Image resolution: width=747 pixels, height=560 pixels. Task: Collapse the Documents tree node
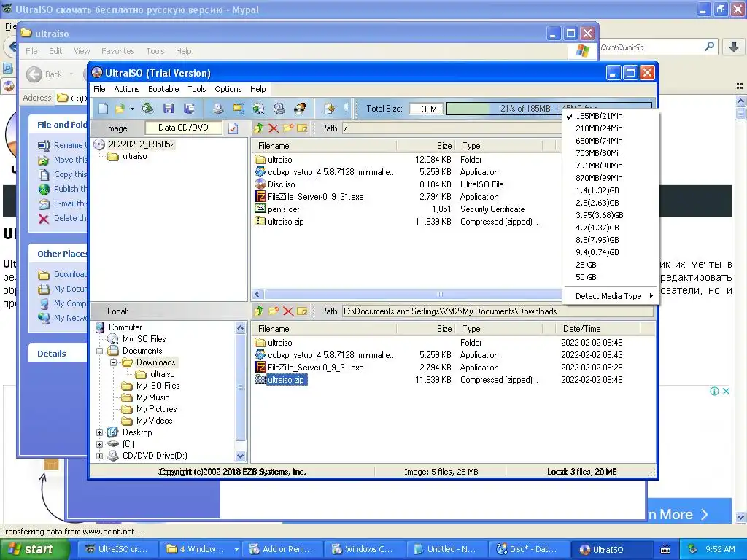pyautogui.click(x=99, y=351)
